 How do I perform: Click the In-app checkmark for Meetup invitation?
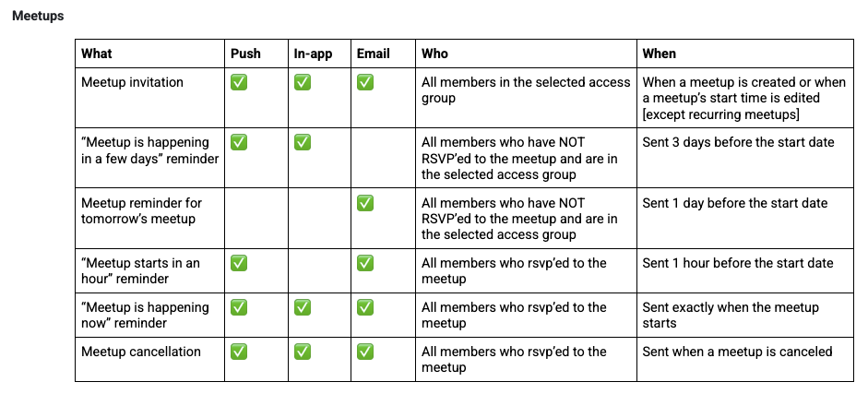(x=303, y=82)
